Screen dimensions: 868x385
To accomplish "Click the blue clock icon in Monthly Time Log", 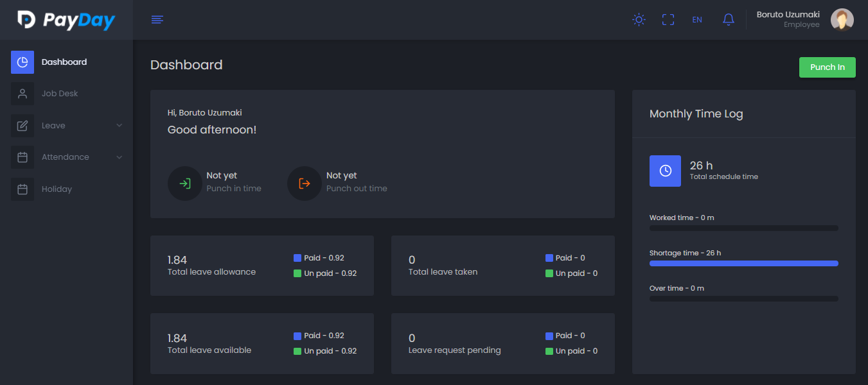I will 665,171.
